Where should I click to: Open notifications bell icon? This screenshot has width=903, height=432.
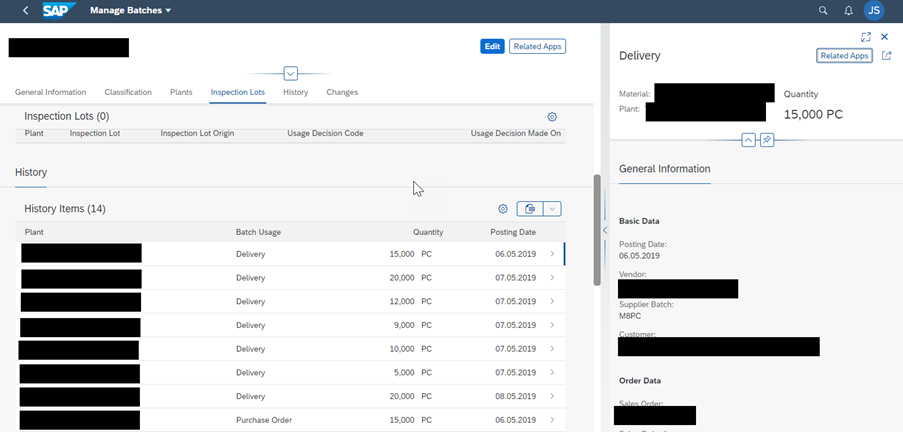click(848, 11)
